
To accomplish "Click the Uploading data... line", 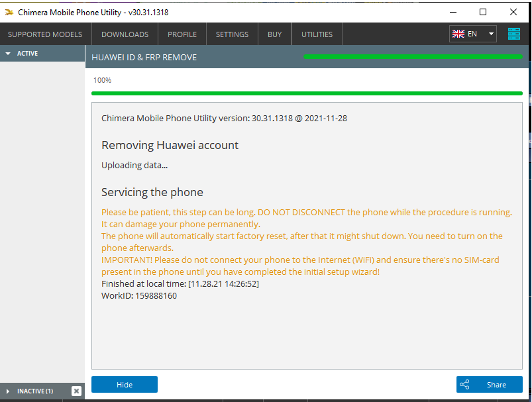I will [134, 165].
